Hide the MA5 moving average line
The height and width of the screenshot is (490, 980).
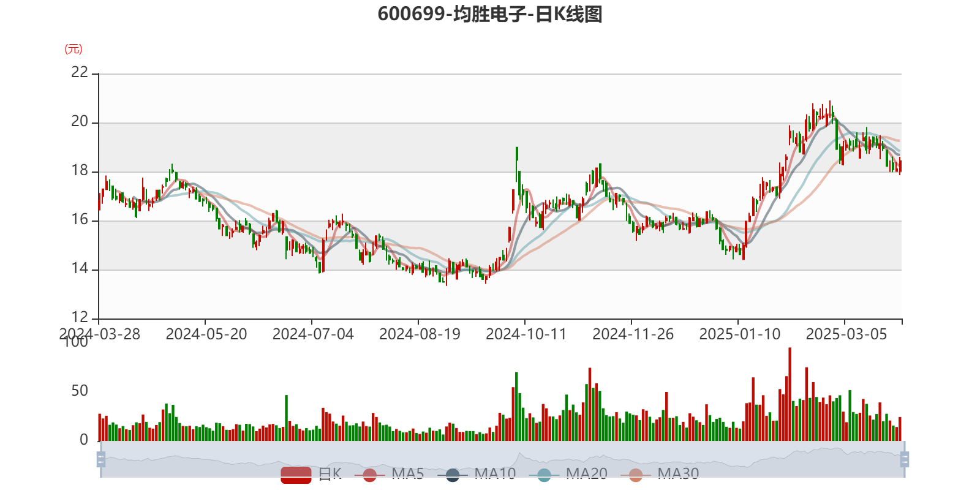point(389,474)
